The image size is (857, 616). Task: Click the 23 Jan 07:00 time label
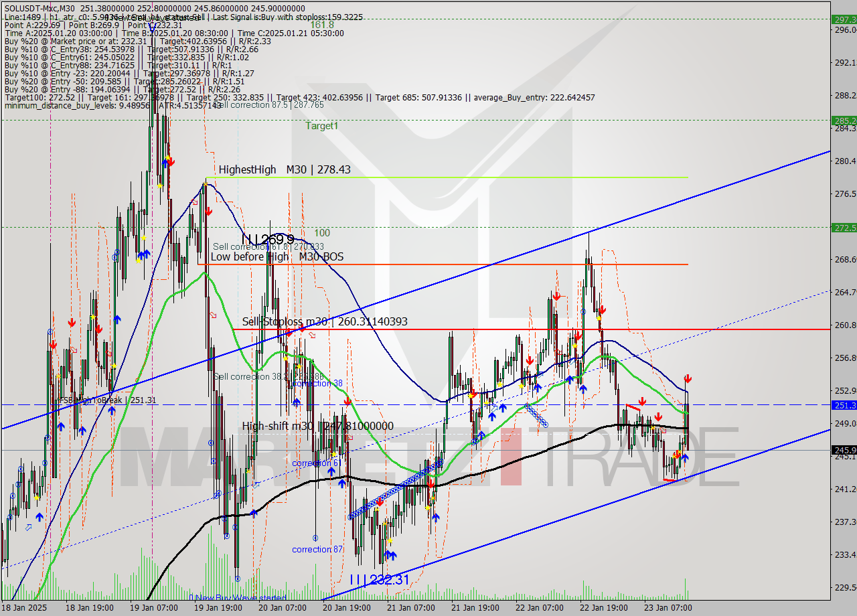[x=669, y=608]
